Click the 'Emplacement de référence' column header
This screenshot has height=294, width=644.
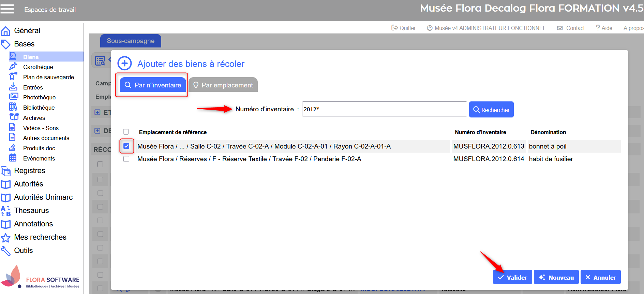(173, 132)
